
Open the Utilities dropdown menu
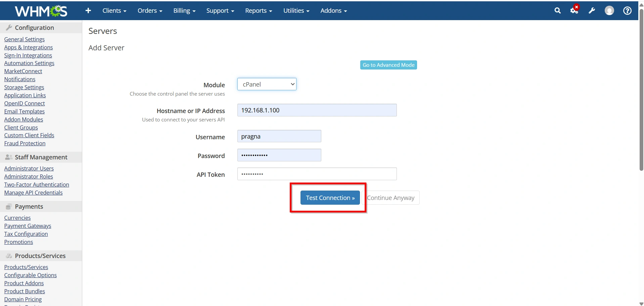pyautogui.click(x=296, y=11)
